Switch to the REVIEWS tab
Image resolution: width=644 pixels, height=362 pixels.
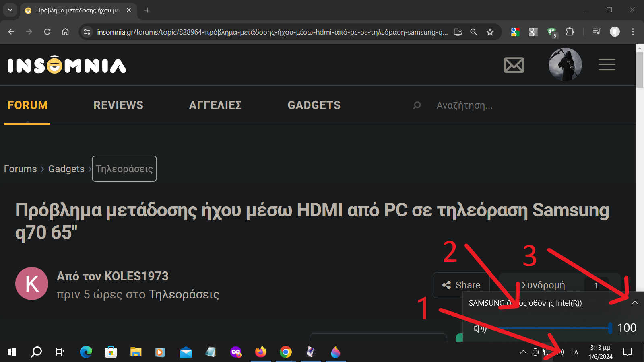pyautogui.click(x=118, y=105)
